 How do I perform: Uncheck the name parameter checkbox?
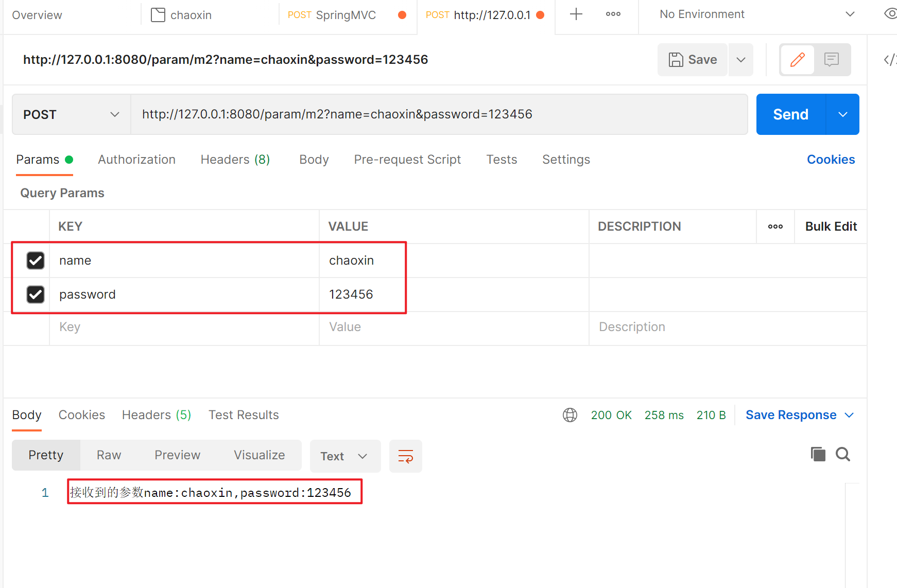click(x=36, y=261)
